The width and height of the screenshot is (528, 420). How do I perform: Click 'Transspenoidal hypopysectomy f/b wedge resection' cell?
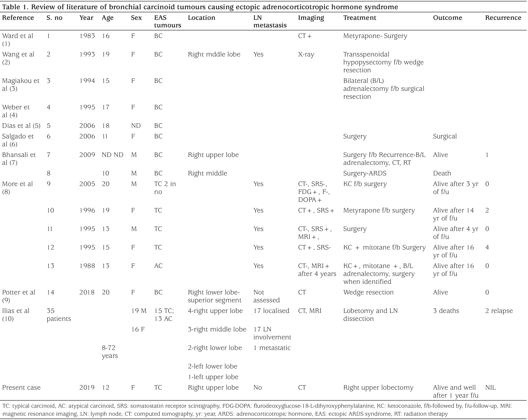pyautogui.click(x=383, y=62)
